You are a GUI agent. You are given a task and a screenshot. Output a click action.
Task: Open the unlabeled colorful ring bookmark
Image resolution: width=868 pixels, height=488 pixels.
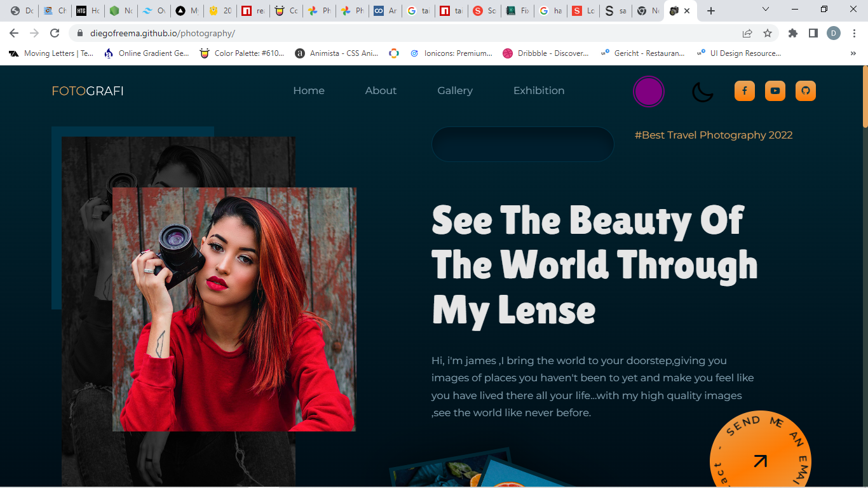click(394, 53)
